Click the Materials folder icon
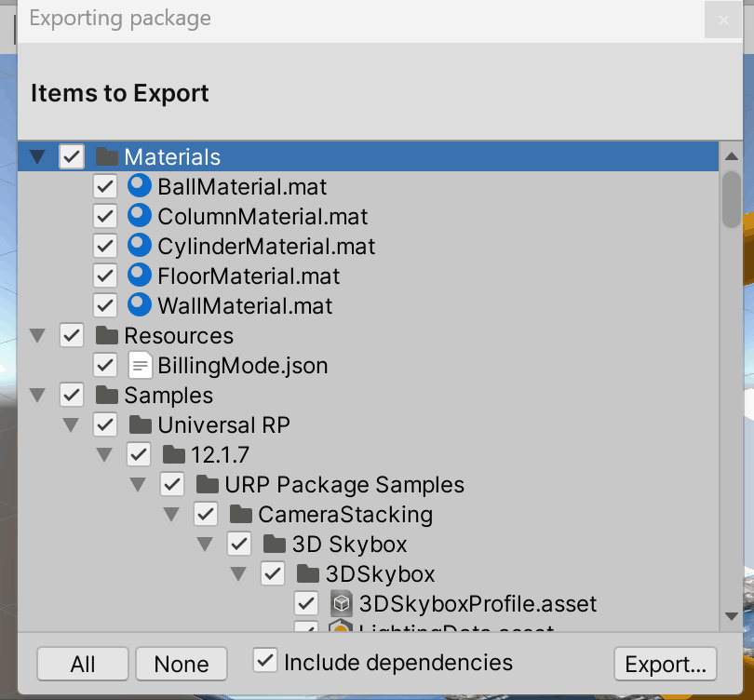 pos(108,156)
